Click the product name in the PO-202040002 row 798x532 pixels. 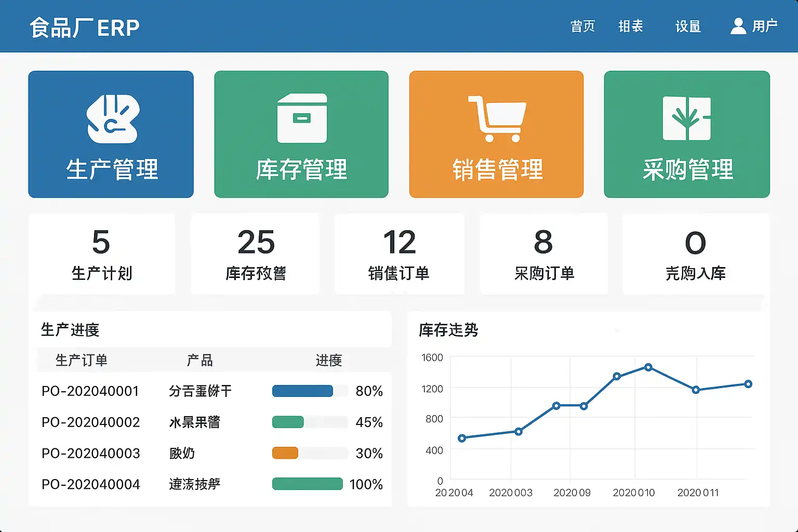tap(195, 422)
